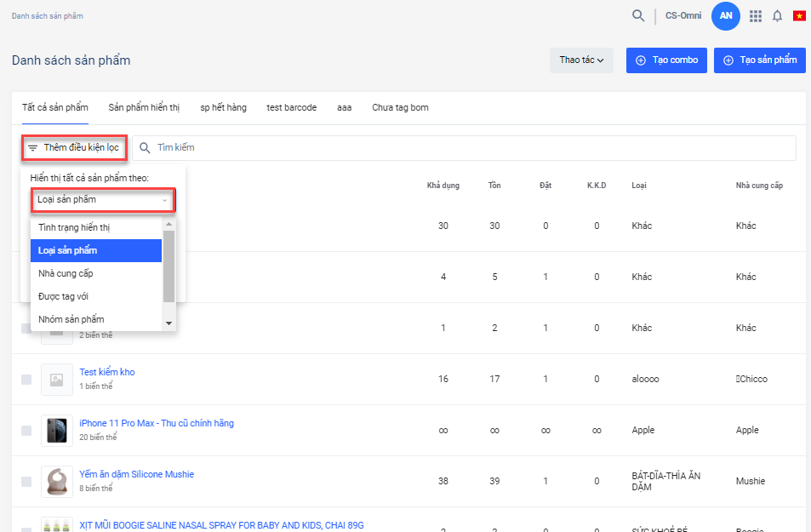This screenshot has height=532, width=811.
Task: Focus the Tìm kiếm search field
Action: pos(468,148)
